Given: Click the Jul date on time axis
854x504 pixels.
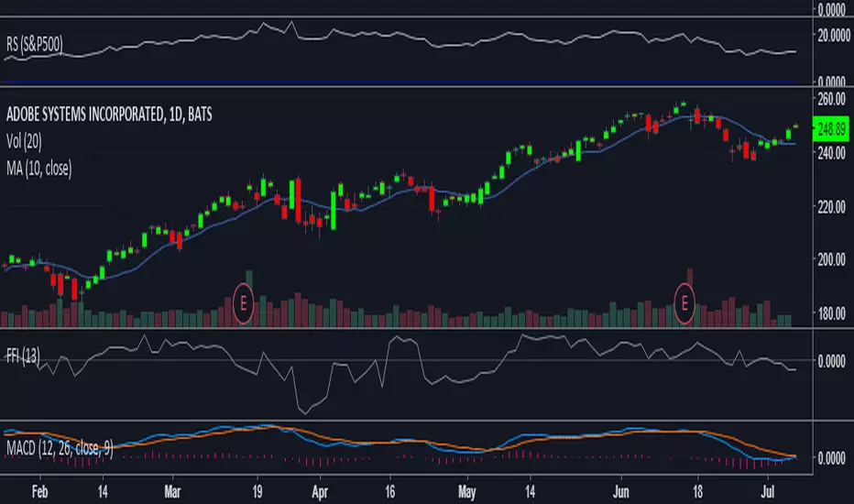Looking at the screenshot, I should (767, 492).
